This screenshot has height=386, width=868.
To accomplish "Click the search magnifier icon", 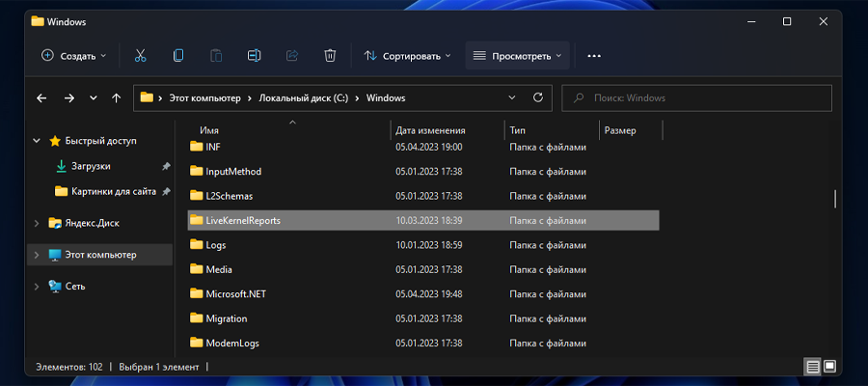I will pyautogui.click(x=579, y=98).
